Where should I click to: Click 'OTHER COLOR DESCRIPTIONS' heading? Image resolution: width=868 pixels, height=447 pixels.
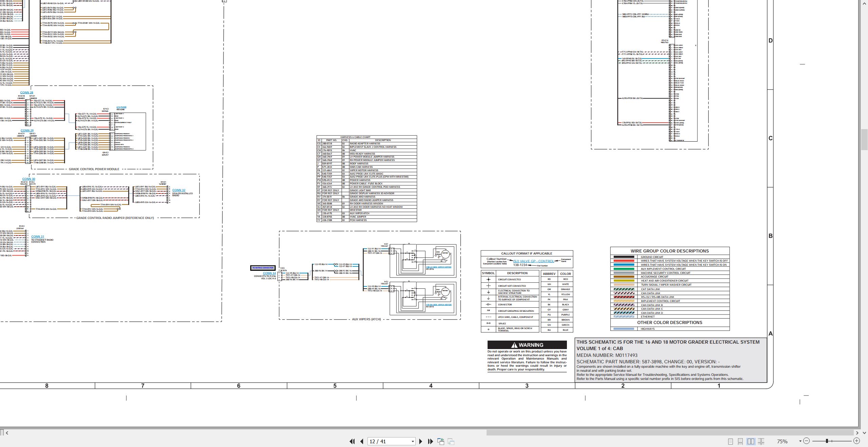(670, 323)
